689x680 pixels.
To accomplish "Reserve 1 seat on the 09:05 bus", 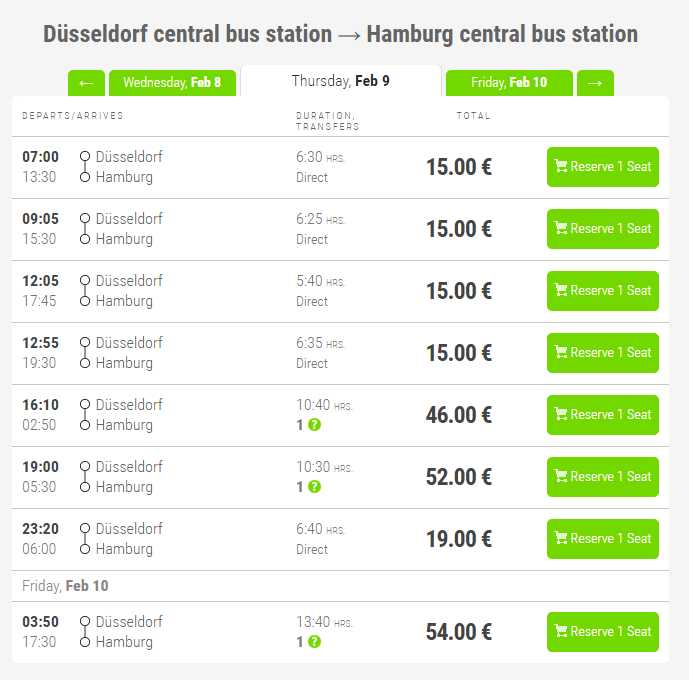I will click(x=602, y=229).
